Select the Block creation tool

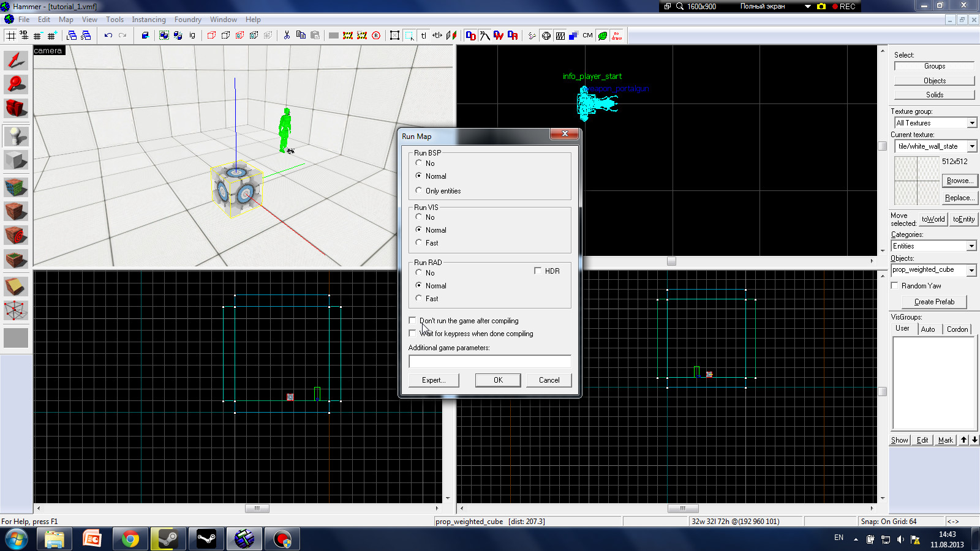tap(16, 160)
